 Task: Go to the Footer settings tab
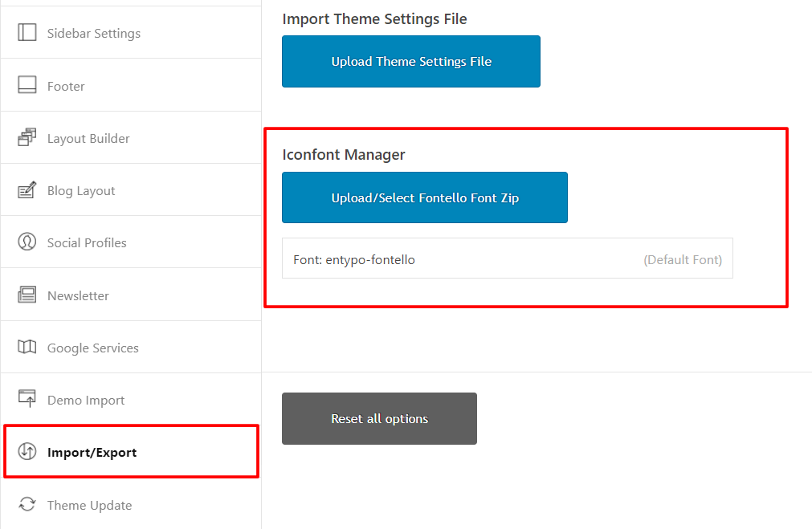coord(66,87)
